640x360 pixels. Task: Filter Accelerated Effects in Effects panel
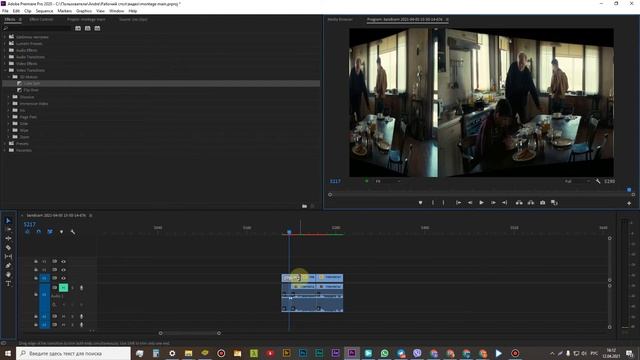tap(78, 28)
